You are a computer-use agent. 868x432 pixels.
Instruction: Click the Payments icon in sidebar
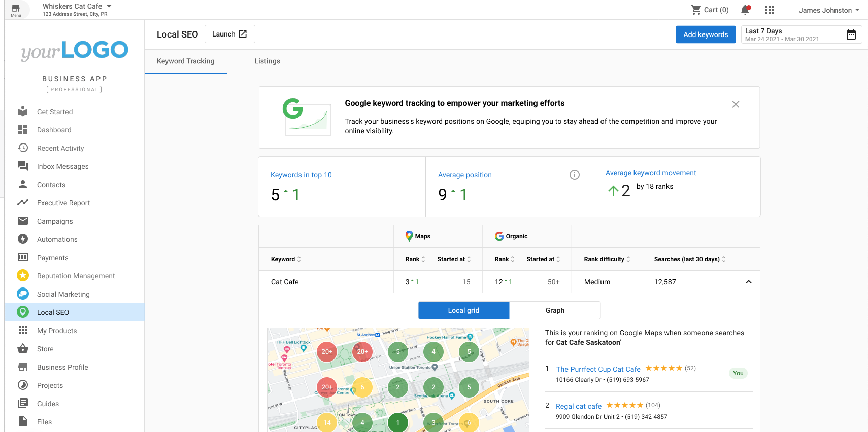coord(23,258)
